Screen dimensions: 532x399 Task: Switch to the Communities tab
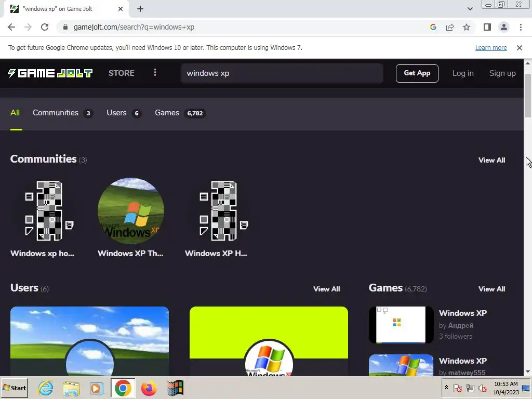[x=63, y=113]
